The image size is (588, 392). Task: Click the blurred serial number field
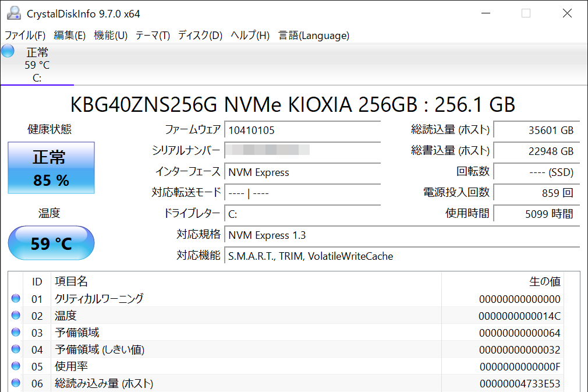pyautogui.click(x=302, y=151)
